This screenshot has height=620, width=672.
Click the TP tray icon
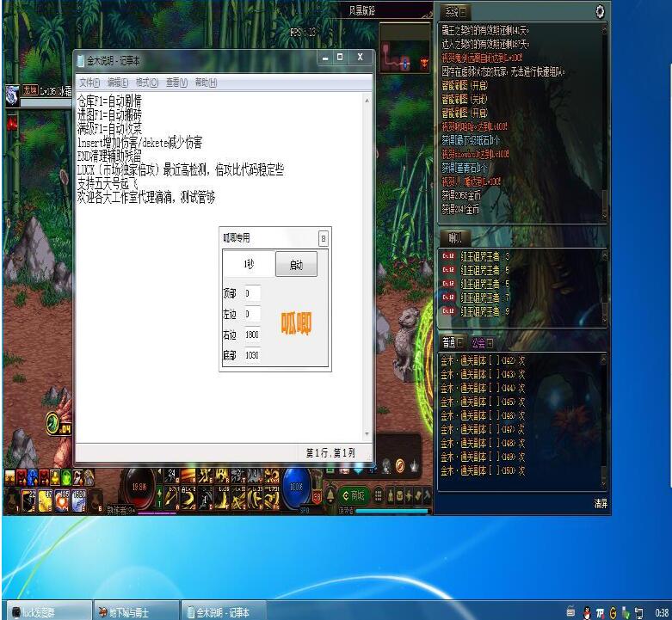(x=600, y=613)
